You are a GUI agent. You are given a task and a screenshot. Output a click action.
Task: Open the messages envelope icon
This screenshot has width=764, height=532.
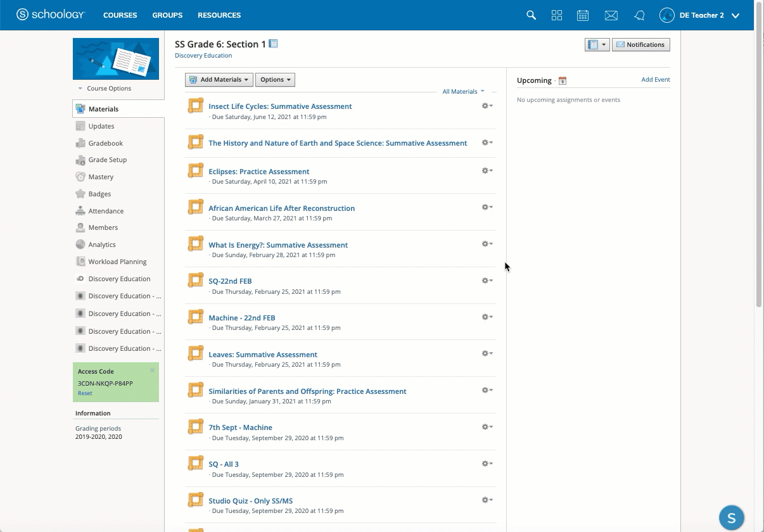click(611, 15)
